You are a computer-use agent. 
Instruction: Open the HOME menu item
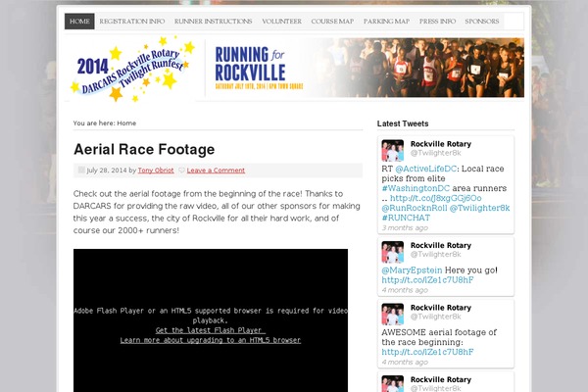(x=79, y=22)
